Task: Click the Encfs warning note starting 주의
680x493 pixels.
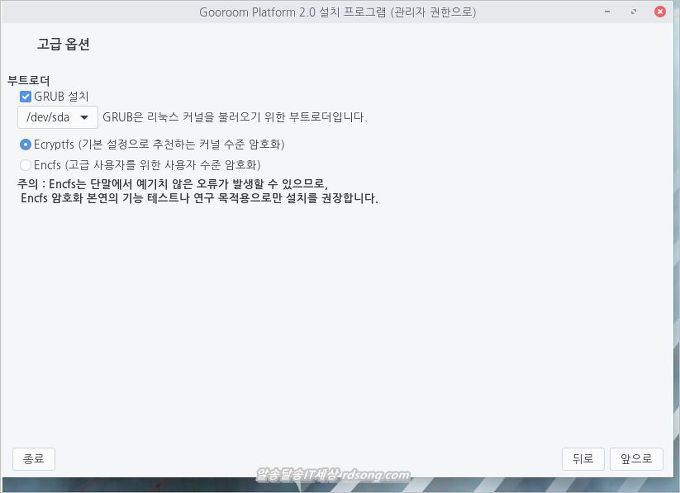Action: [x=197, y=191]
